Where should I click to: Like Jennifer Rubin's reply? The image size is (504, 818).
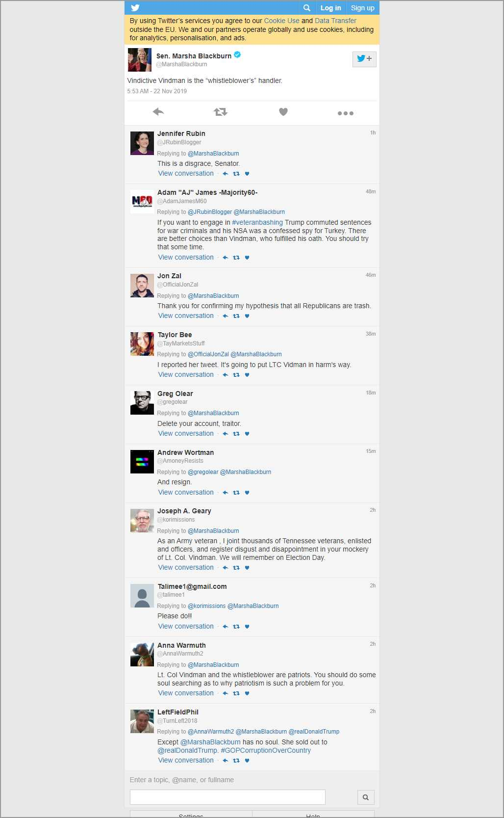tap(247, 174)
